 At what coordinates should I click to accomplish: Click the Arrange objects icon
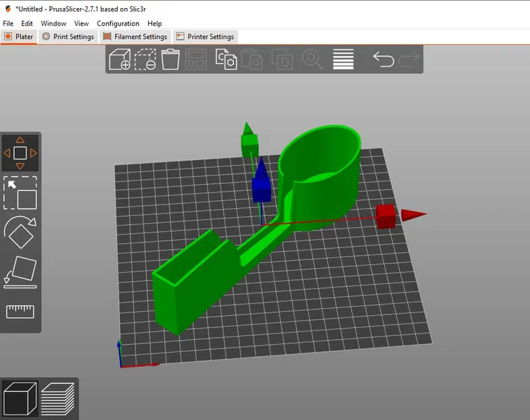(x=196, y=59)
